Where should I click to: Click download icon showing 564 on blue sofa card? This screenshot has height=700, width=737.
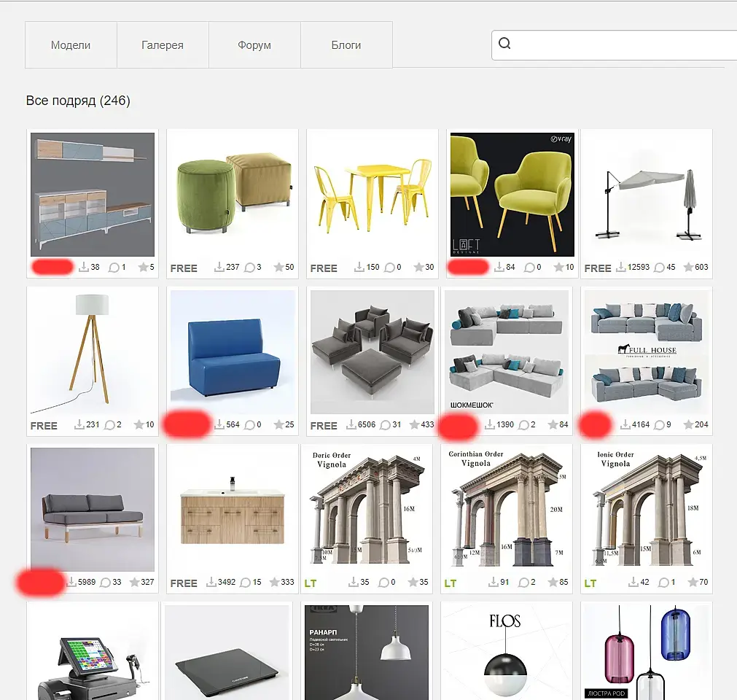pos(219,424)
